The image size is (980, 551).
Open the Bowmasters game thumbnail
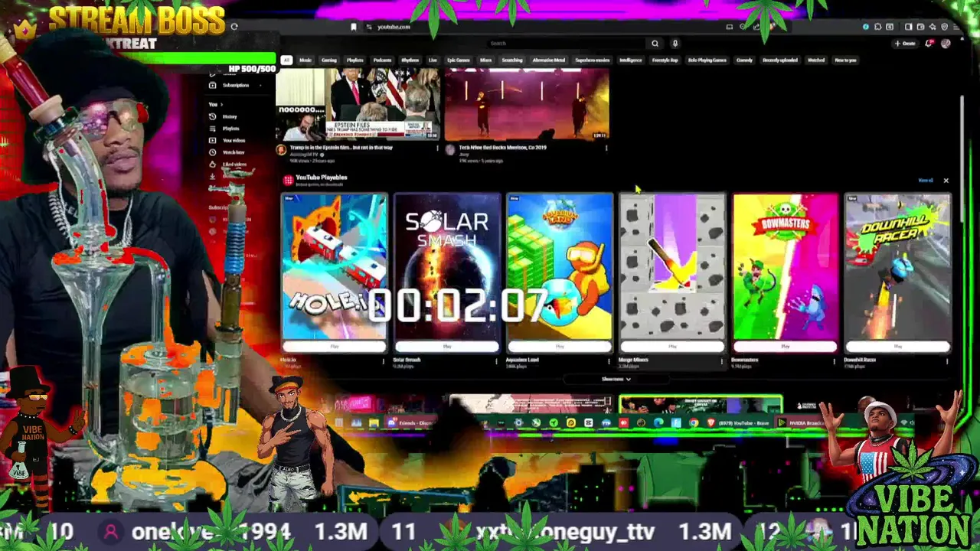(785, 267)
